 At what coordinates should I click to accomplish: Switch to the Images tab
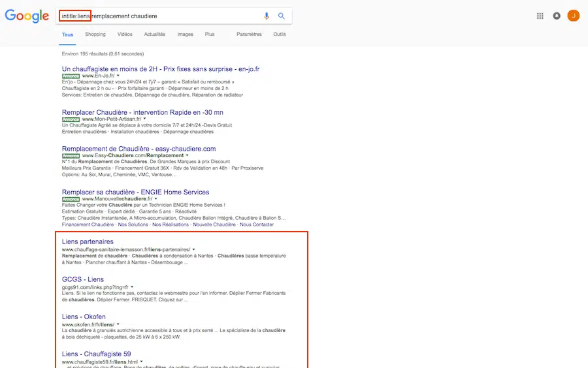pos(185,34)
